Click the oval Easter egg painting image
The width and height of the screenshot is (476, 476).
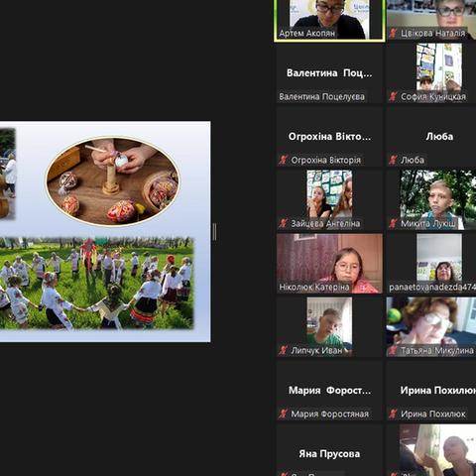click(x=112, y=181)
